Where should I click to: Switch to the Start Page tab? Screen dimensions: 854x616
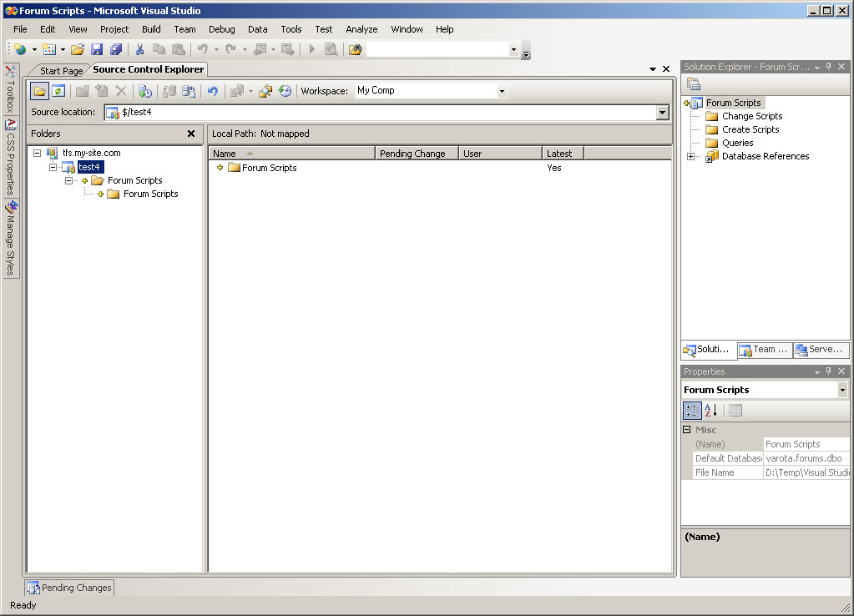coord(61,71)
